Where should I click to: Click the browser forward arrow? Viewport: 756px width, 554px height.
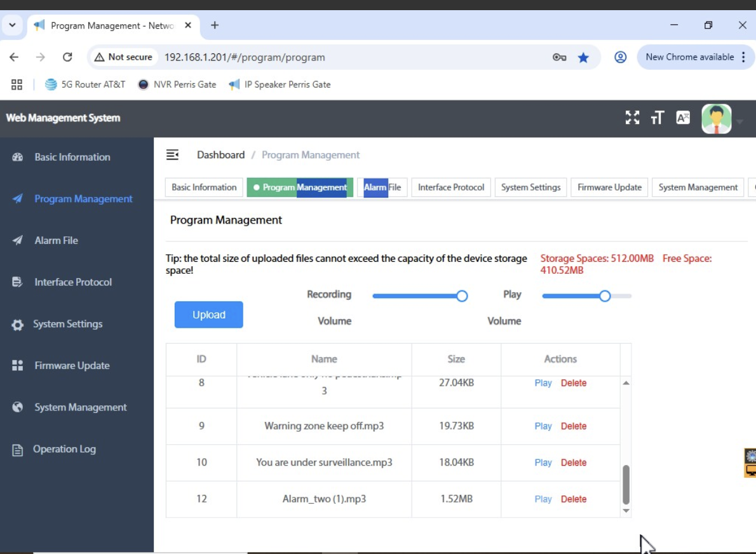tap(41, 57)
